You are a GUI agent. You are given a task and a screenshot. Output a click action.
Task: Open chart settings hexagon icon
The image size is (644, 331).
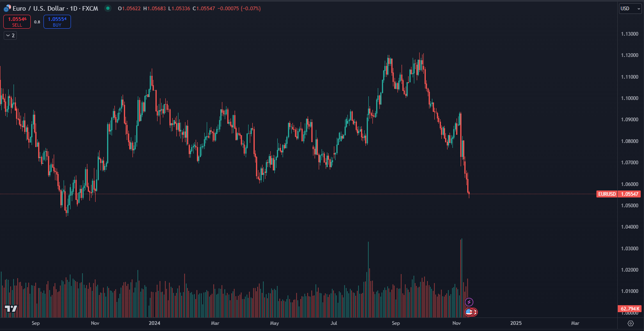(630, 323)
